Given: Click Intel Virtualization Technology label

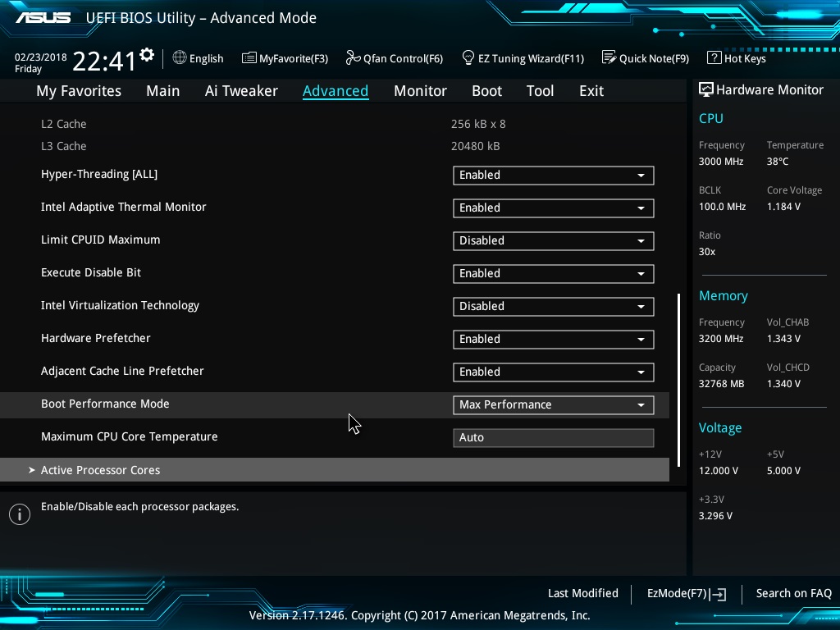Looking at the screenshot, I should 120,305.
